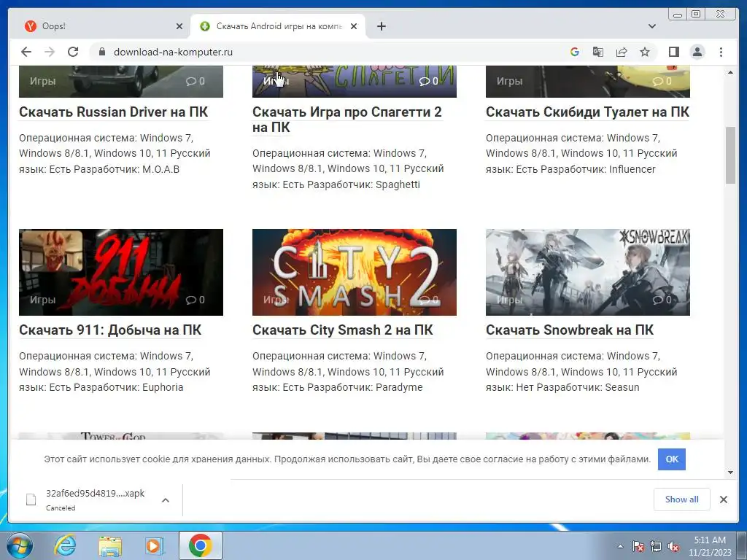The height and width of the screenshot is (560, 747).
Task: Close the Скачать Android игры tab
Action: (x=354, y=26)
